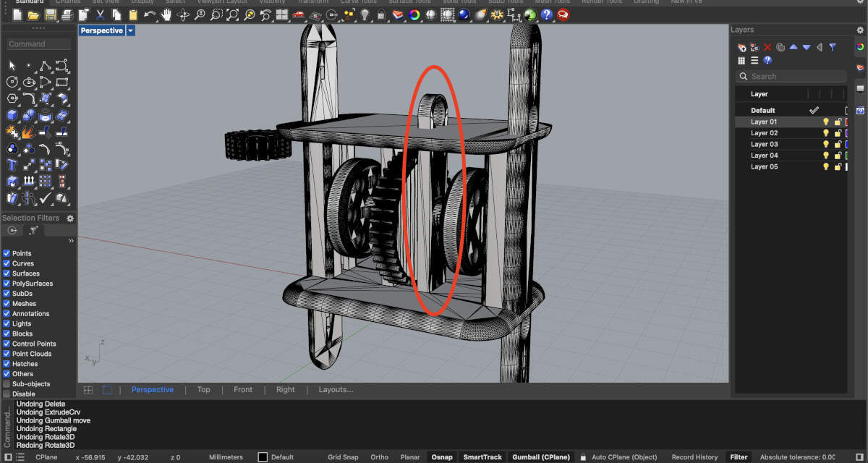
Task: Click the Millimeters units in status bar
Action: pos(226,457)
